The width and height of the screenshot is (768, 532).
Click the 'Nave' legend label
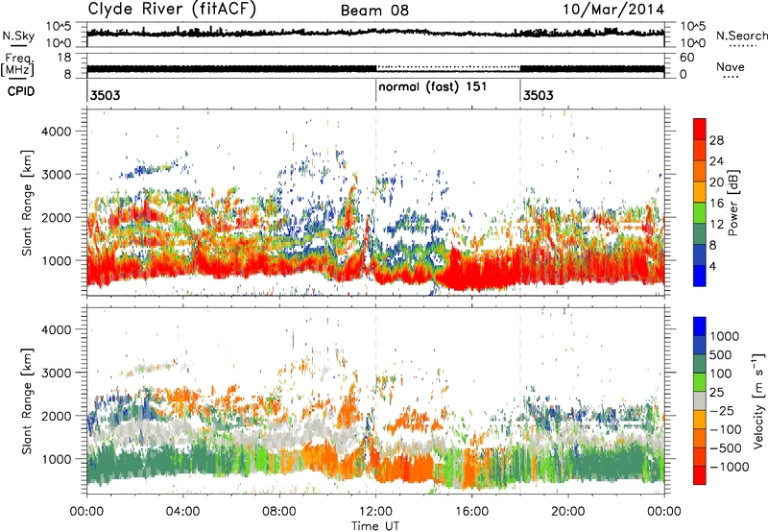pyautogui.click(x=731, y=66)
